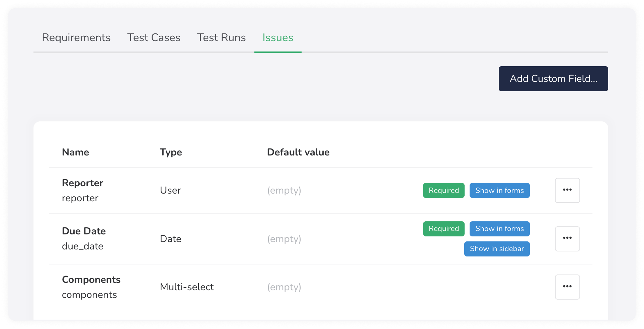Disable Show in forms for Reporter

pos(499,190)
